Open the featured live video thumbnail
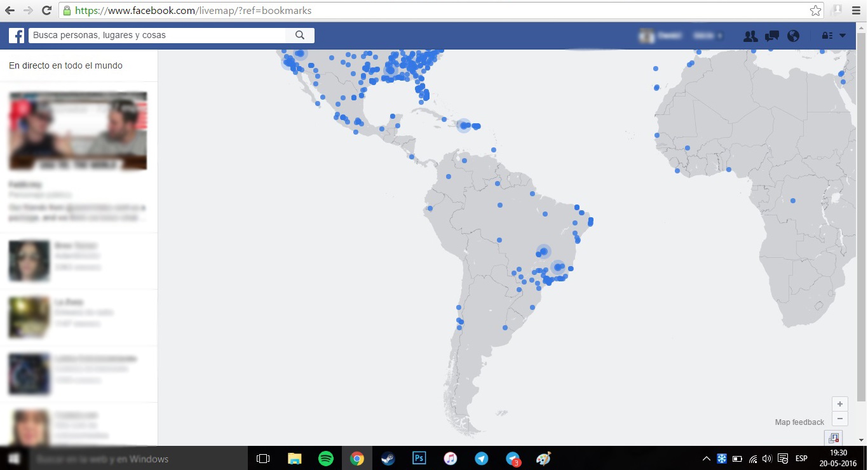Image resolution: width=868 pixels, height=470 pixels. [x=78, y=131]
